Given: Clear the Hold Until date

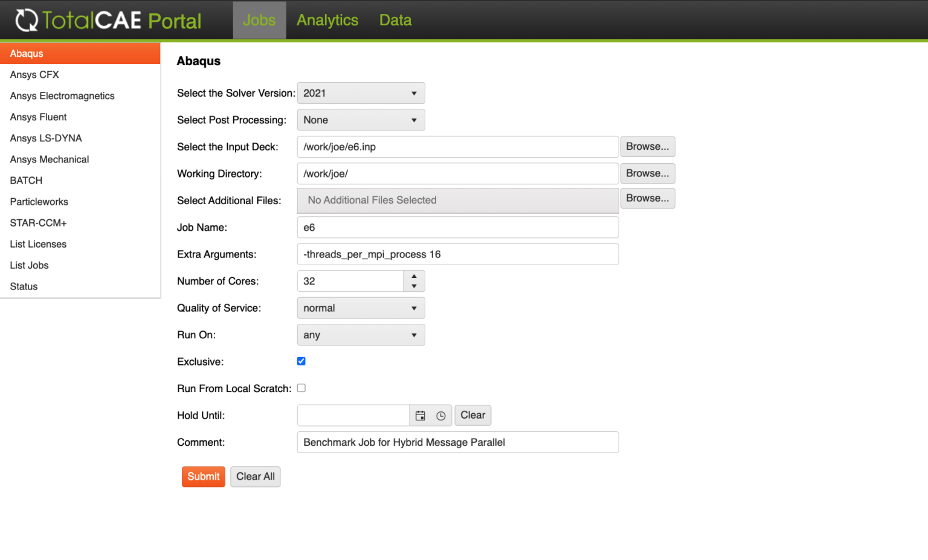Looking at the screenshot, I should 472,416.
